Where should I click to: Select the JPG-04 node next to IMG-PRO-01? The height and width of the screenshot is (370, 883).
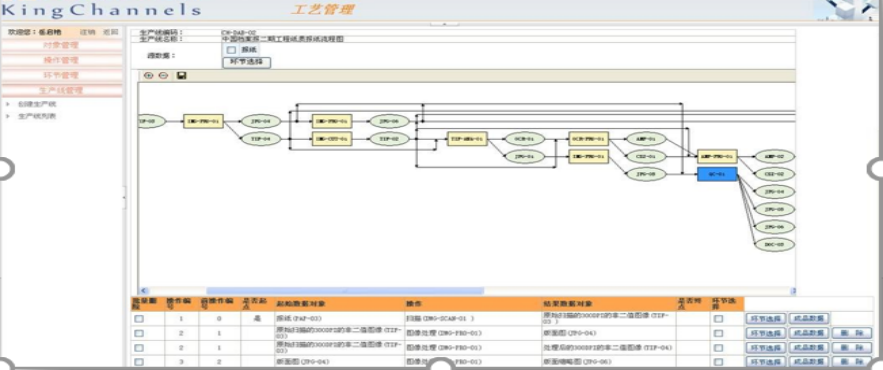260,121
